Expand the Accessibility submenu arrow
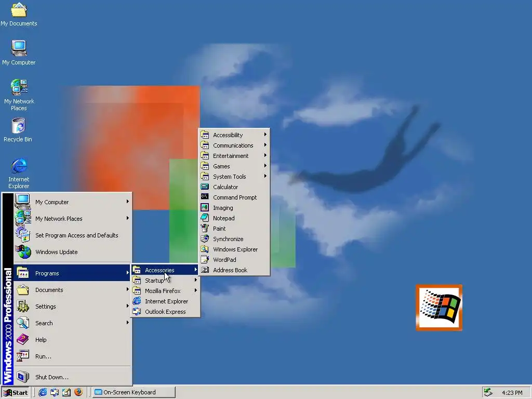Image resolution: width=532 pixels, height=399 pixels. [x=265, y=135]
